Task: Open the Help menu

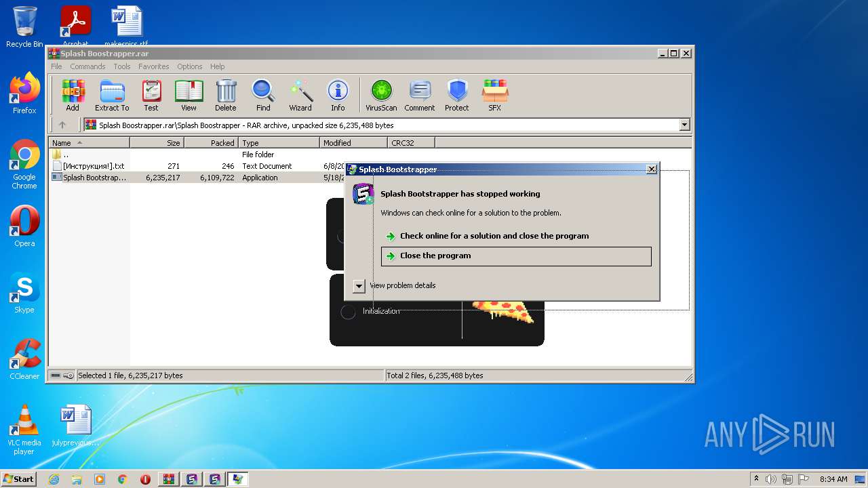Action: click(217, 66)
